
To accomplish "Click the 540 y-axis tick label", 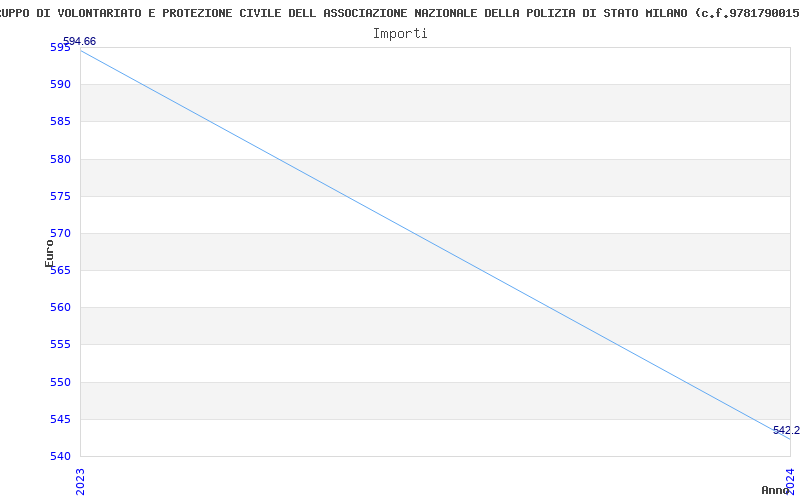I will pos(61,456).
